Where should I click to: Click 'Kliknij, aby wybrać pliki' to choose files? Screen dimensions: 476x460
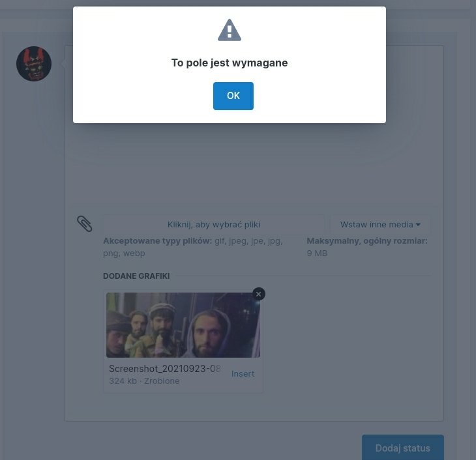(x=214, y=225)
